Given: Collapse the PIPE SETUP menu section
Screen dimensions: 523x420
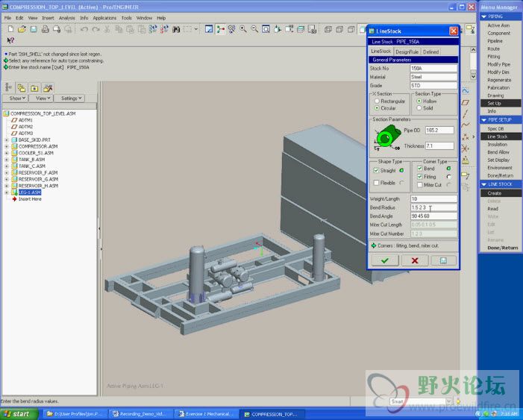Looking at the screenshot, I should tap(483, 120).
